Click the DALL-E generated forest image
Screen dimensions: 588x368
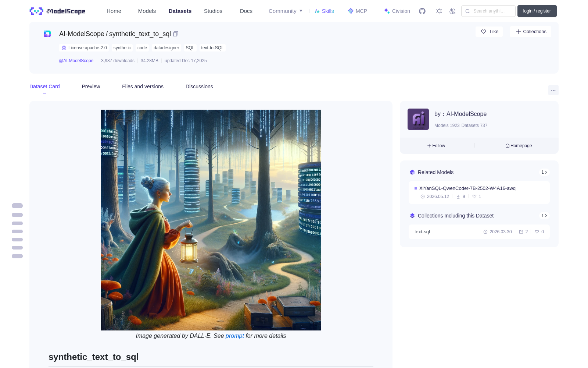point(211,220)
